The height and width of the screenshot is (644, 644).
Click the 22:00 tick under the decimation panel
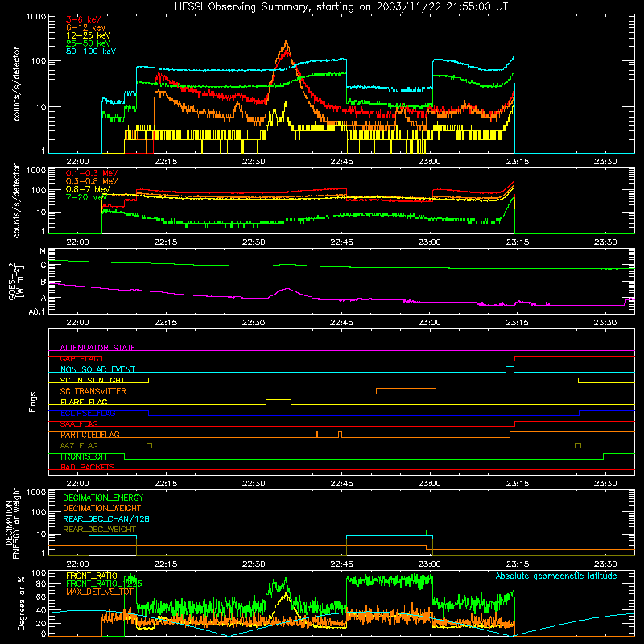[x=77, y=564]
